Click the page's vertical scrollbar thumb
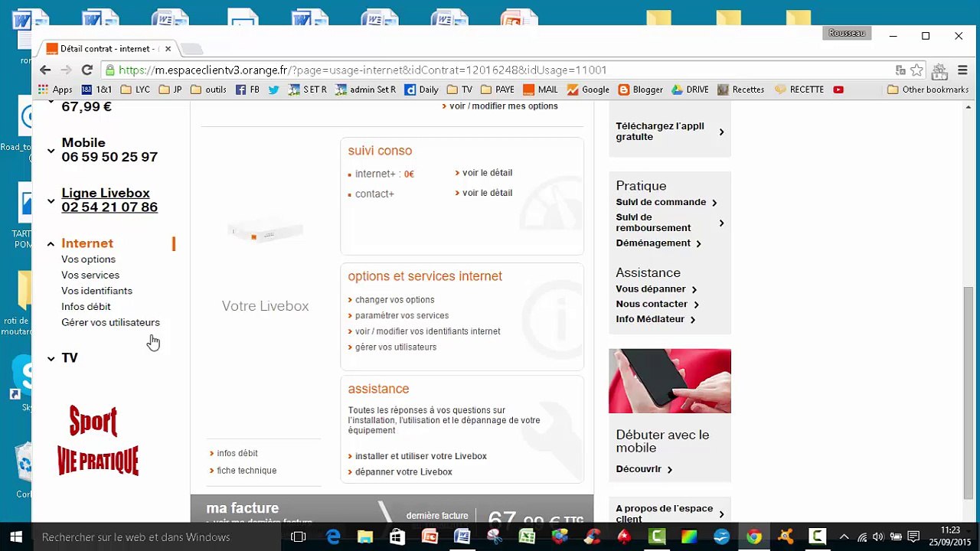 coord(969,394)
